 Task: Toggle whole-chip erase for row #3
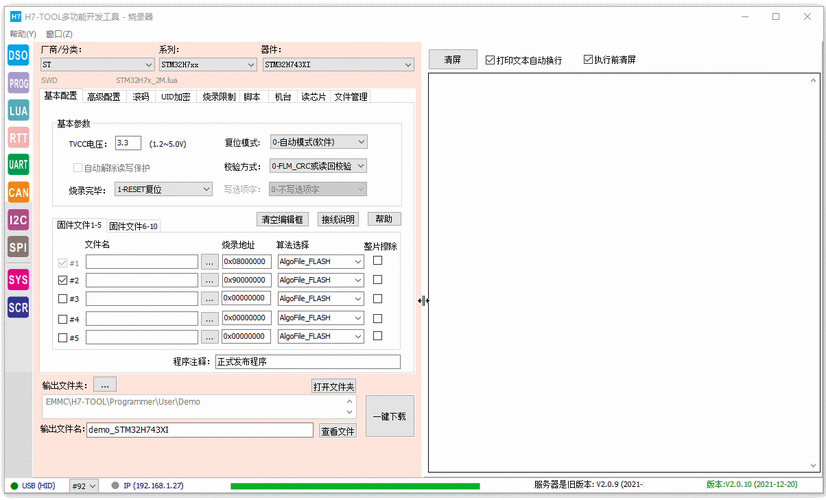coord(378,299)
